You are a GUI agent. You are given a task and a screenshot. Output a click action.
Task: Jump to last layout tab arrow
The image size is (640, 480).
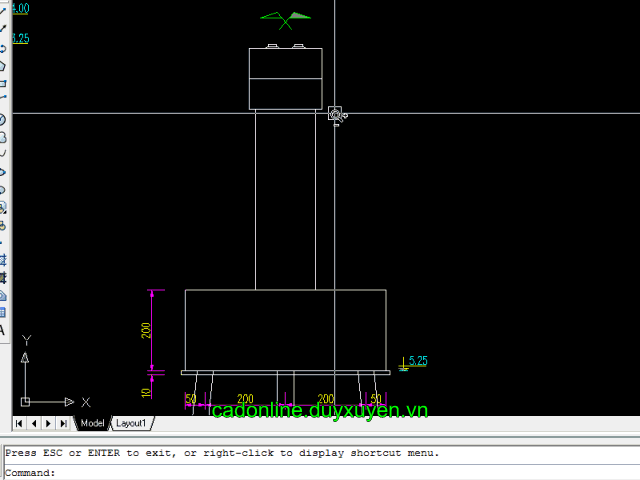point(64,423)
